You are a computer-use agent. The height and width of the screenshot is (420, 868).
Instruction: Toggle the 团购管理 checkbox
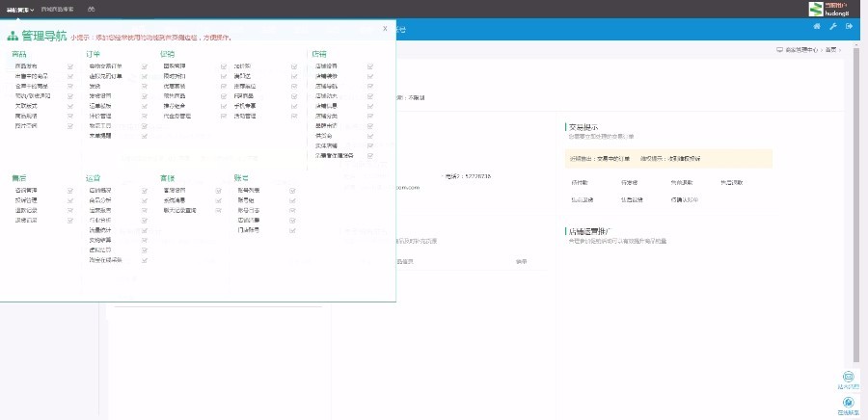click(224, 66)
